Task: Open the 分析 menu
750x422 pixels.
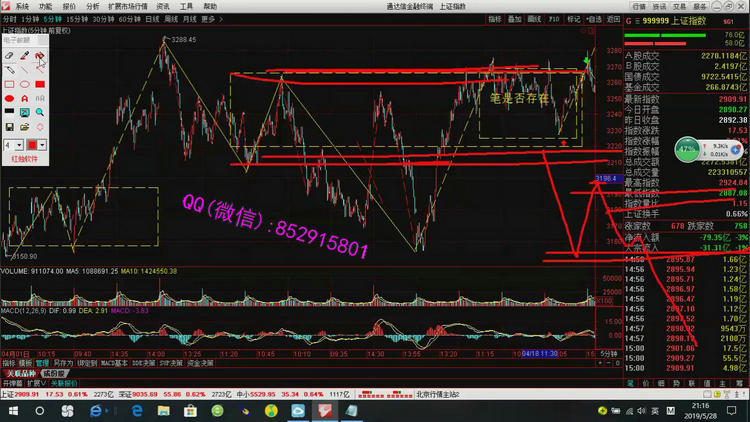Action: tap(93, 6)
